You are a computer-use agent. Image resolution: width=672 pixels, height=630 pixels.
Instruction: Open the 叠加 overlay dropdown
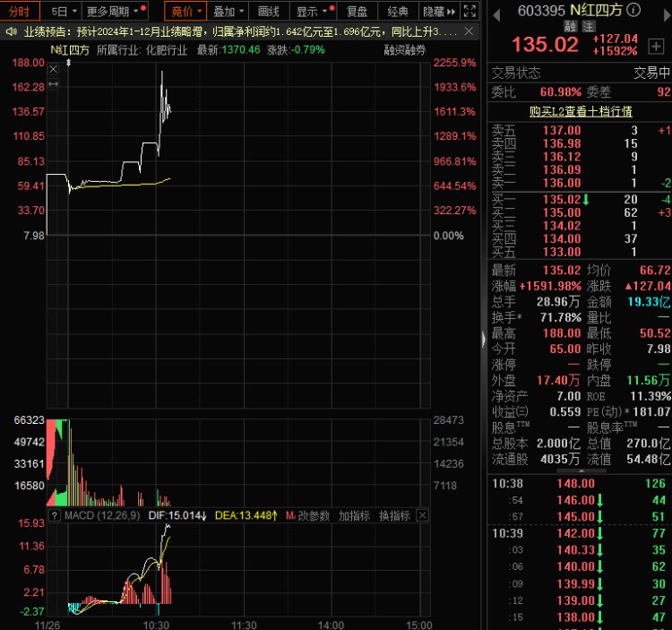tap(228, 11)
